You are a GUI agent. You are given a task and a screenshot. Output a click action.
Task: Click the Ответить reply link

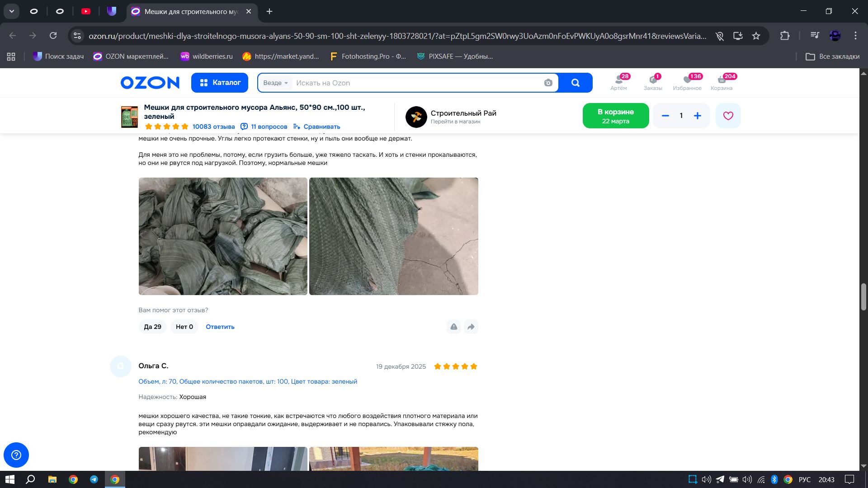coord(220,327)
